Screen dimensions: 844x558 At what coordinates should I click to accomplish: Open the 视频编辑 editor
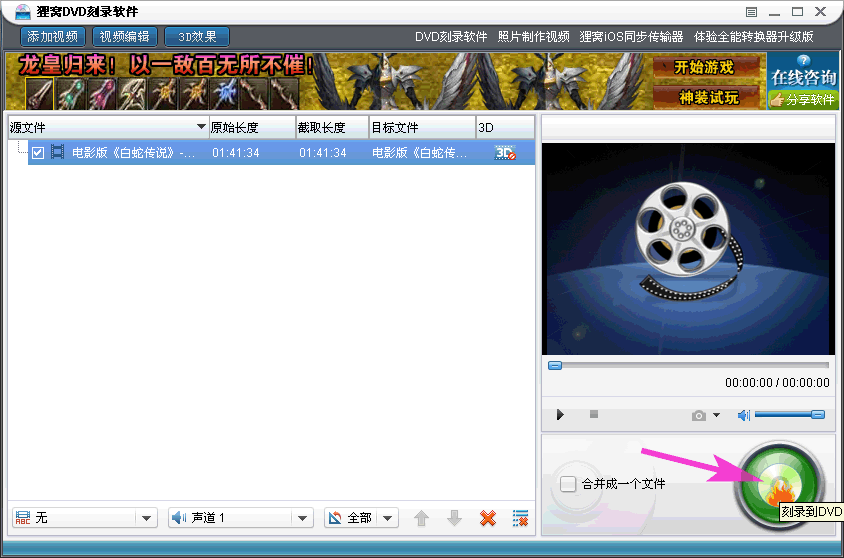pos(125,37)
